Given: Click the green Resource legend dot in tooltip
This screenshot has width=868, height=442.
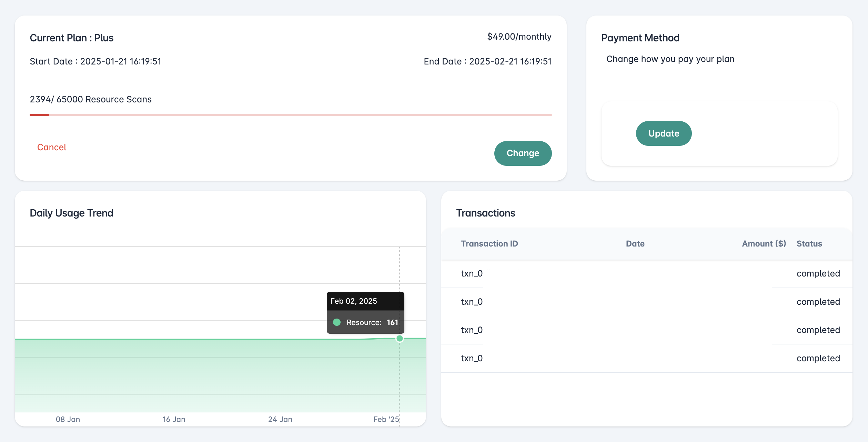Looking at the screenshot, I should (x=337, y=323).
